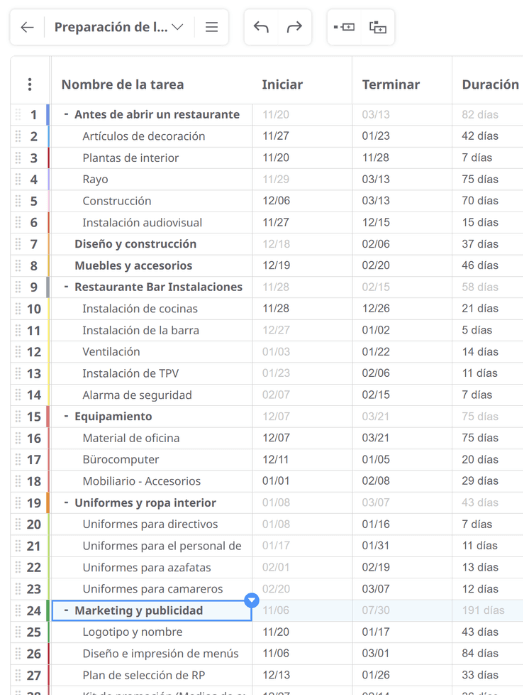Click end date 12/15 of Instalación audiovisual

point(376,223)
